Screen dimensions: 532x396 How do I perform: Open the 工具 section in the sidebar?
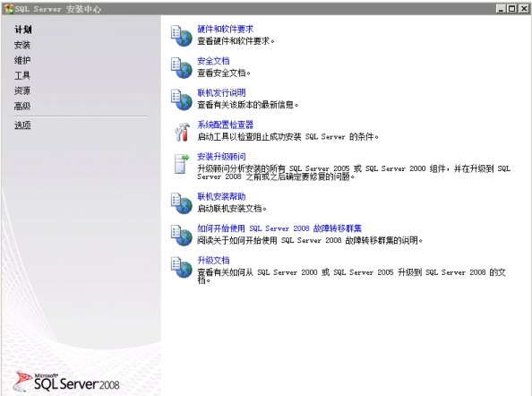pyautogui.click(x=22, y=75)
